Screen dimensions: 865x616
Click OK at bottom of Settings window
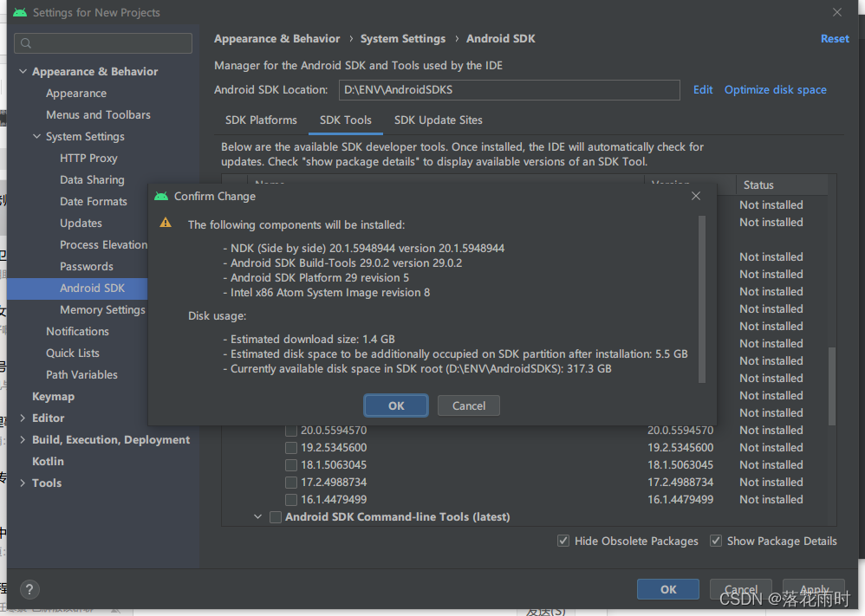tap(668, 589)
